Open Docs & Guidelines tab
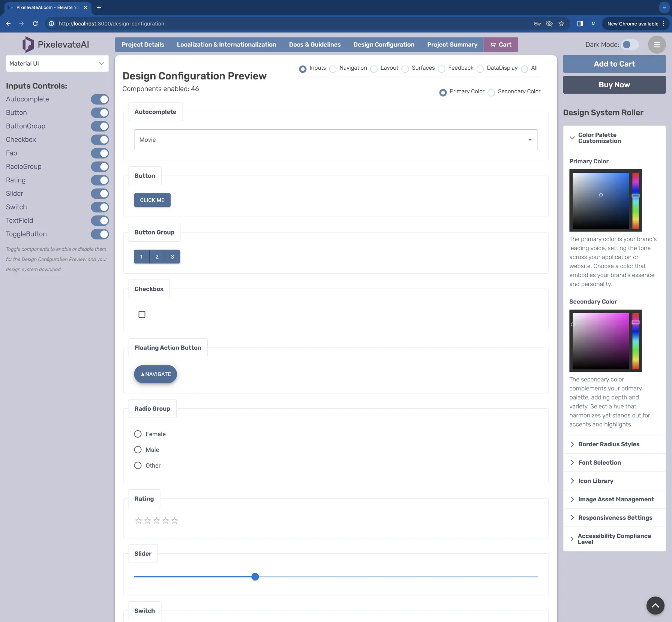672x622 pixels. pyautogui.click(x=315, y=45)
